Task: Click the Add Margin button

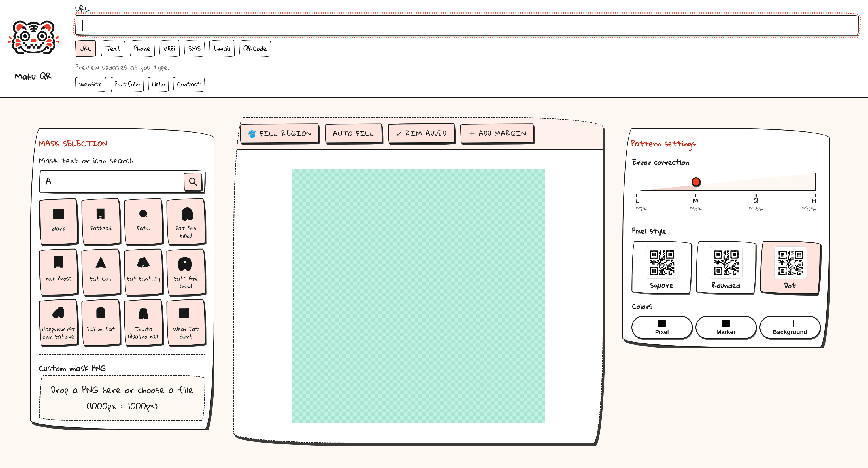Action: (497, 133)
